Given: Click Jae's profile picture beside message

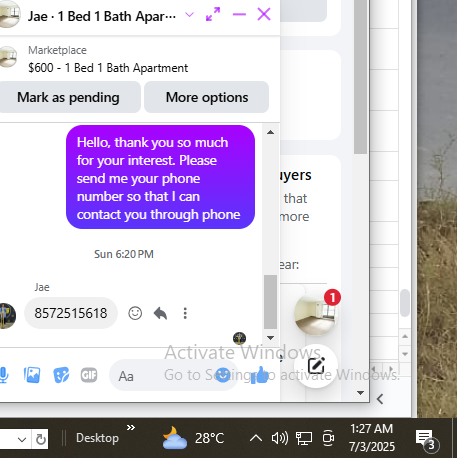Looking at the screenshot, I should pyautogui.click(x=7, y=316).
